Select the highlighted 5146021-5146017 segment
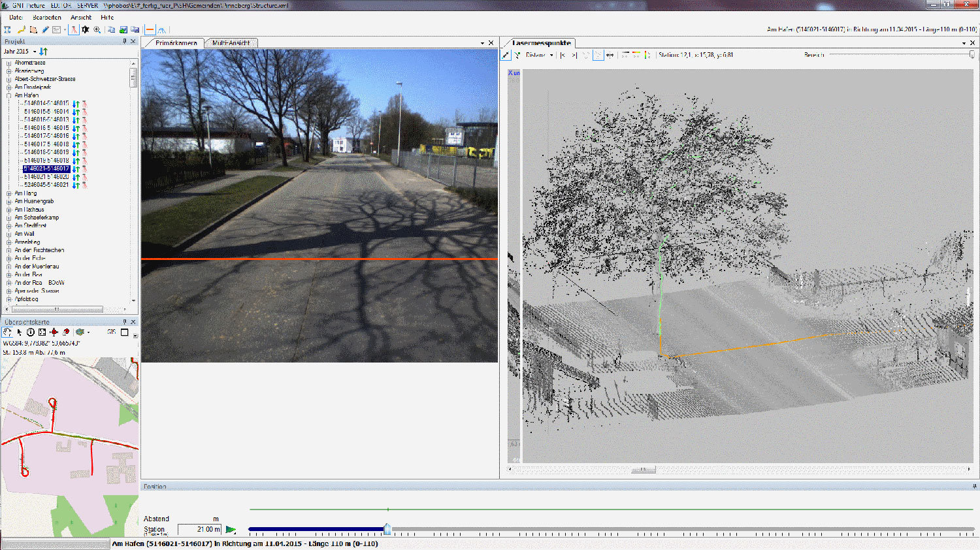 pos(46,169)
